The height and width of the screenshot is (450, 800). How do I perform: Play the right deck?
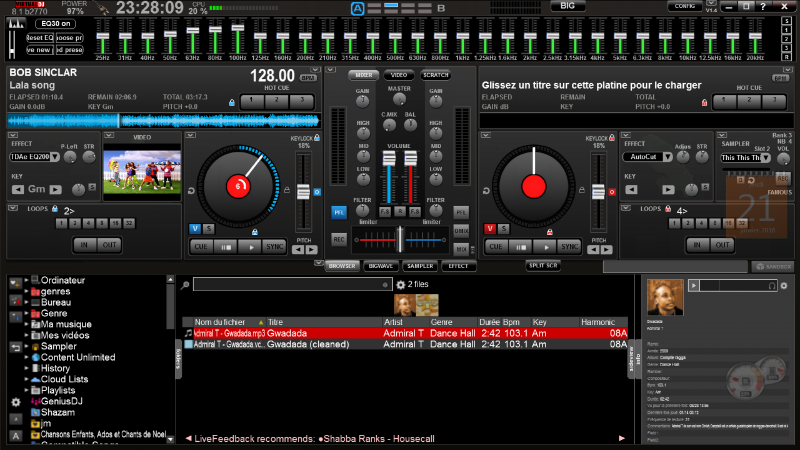545,247
